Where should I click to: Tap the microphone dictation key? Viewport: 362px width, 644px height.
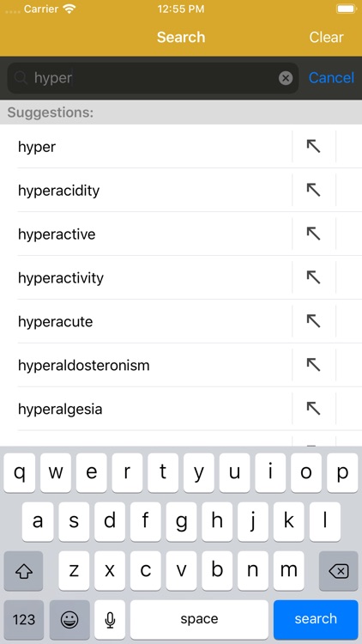(110, 619)
